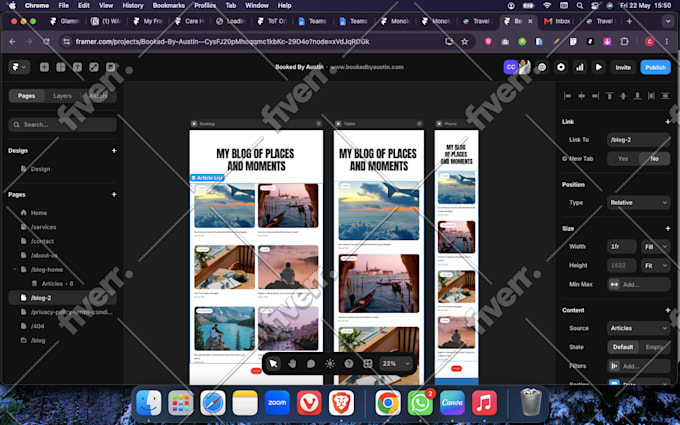Click the page Search field
This screenshot has width=680, height=425.
click(62, 124)
